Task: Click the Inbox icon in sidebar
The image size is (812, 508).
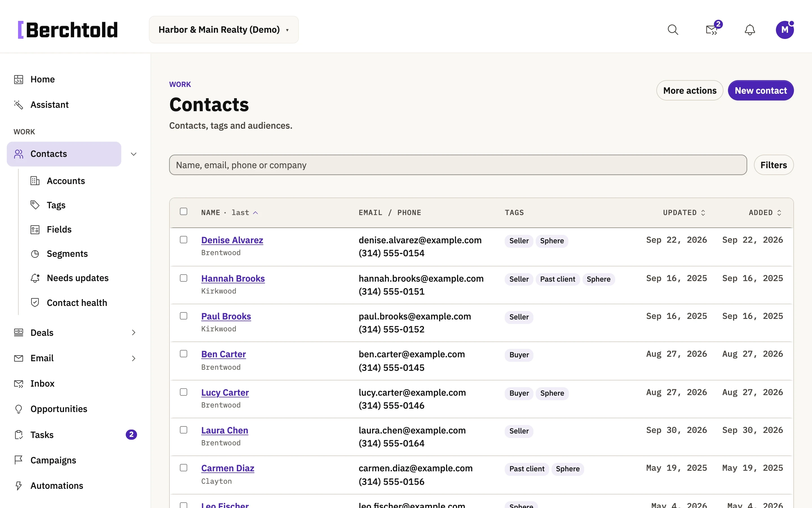Action: [x=19, y=384]
